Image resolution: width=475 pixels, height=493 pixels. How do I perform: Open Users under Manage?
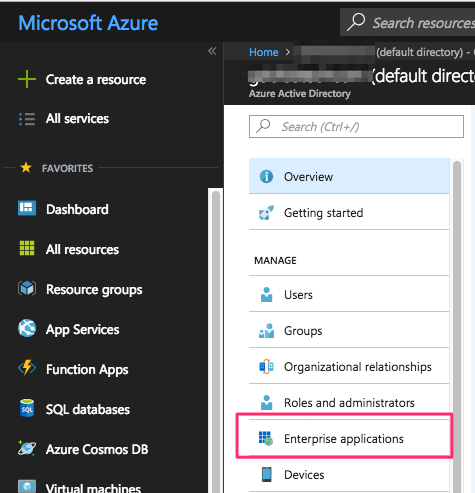[x=349, y=294]
